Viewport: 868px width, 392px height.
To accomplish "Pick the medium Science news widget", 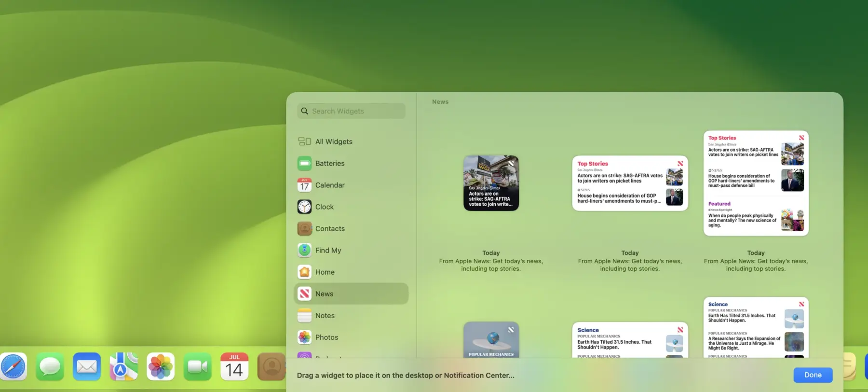I will [630, 340].
